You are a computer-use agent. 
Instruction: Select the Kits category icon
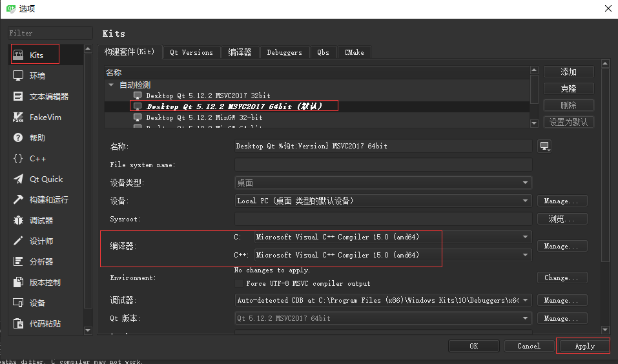pos(18,55)
